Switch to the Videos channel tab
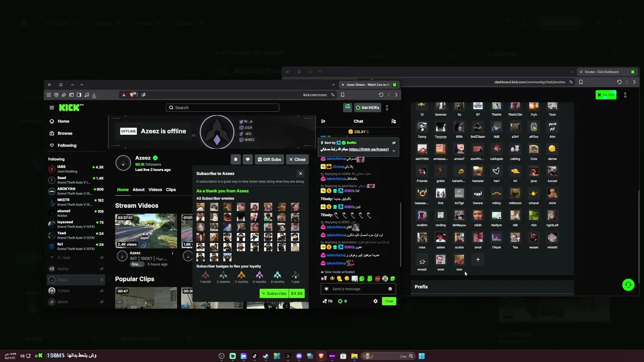The width and height of the screenshot is (644, 362). pyautogui.click(x=155, y=190)
